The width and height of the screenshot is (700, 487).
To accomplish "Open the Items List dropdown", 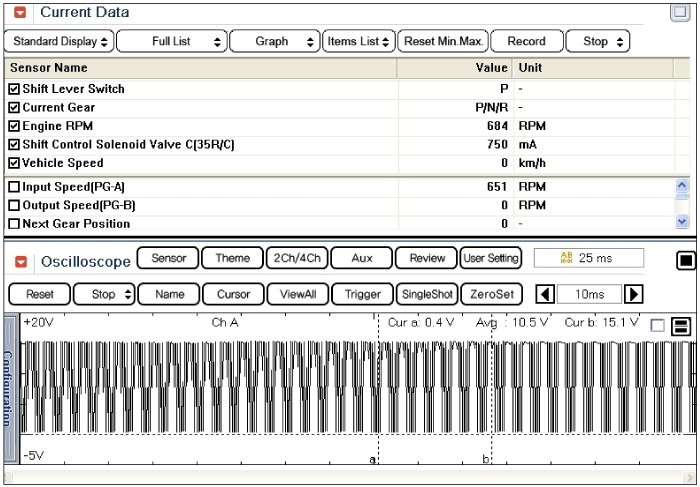I will point(358,42).
